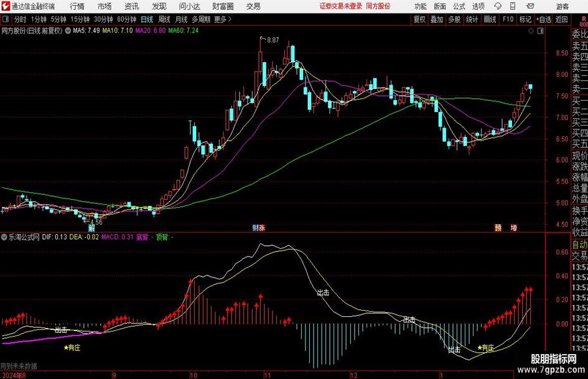Click the 通达信 red logo icon
This screenshot has width=588, height=379.
click(x=5, y=6)
